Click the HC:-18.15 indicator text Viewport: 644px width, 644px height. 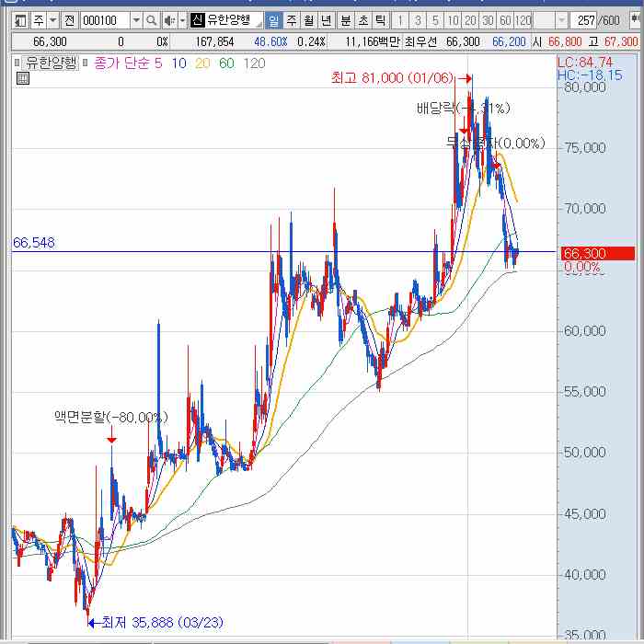(x=590, y=75)
